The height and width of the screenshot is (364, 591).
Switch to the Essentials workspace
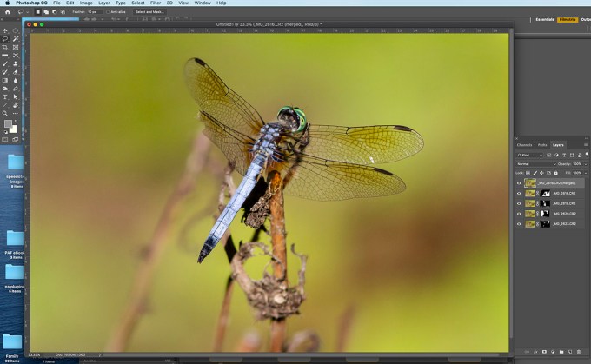(545, 20)
